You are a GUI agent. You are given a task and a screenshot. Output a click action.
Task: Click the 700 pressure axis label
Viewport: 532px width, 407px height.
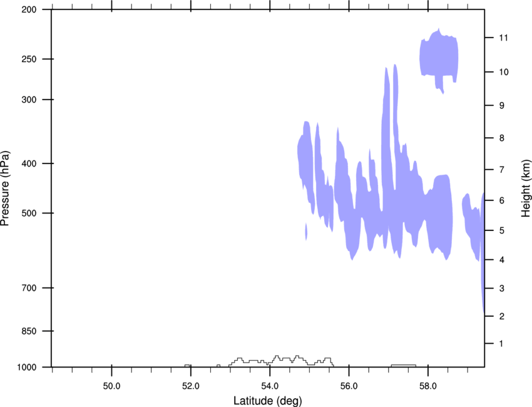(29, 288)
